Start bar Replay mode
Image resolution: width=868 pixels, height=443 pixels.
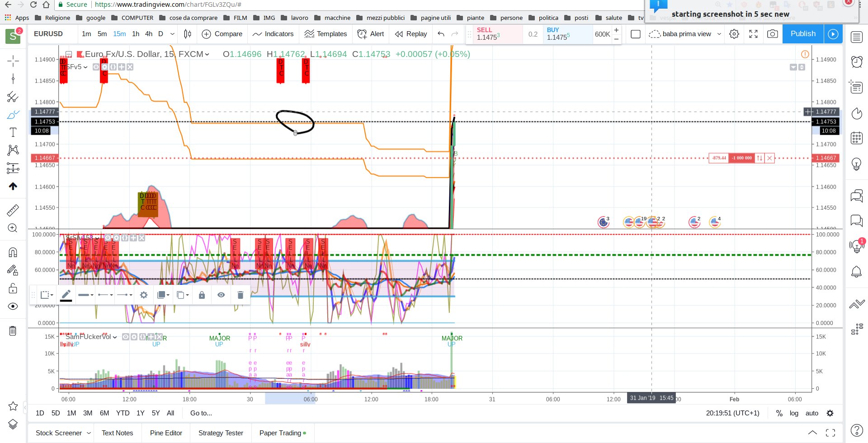(x=411, y=34)
